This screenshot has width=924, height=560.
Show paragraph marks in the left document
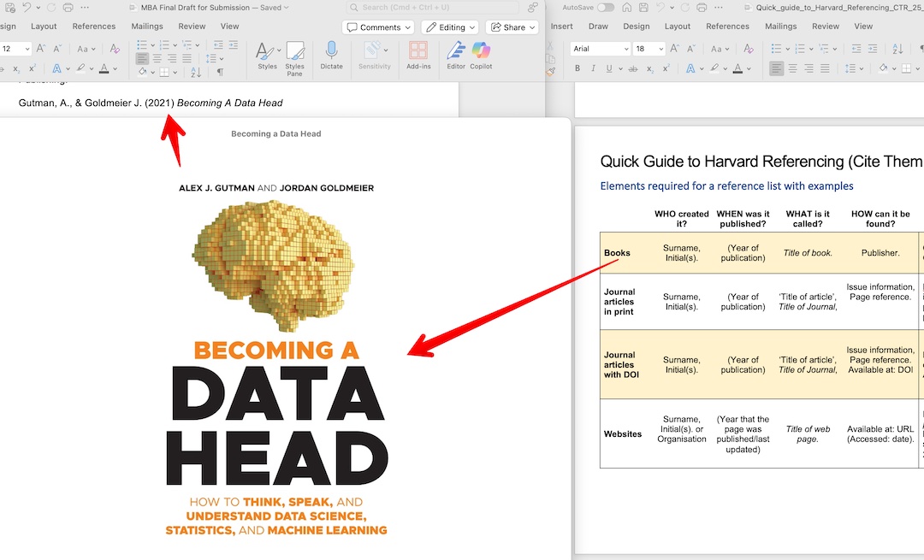coord(220,74)
